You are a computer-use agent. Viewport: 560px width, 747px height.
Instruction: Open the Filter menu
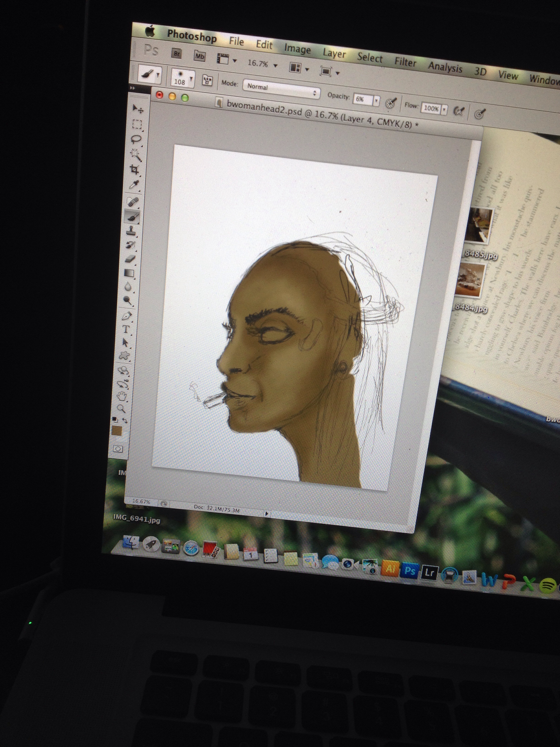click(405, 62)
